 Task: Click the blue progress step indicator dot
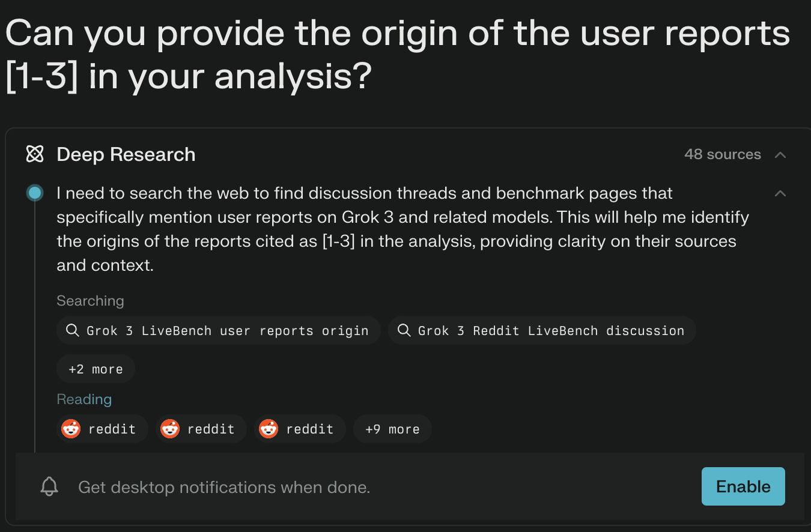[35, 193]
